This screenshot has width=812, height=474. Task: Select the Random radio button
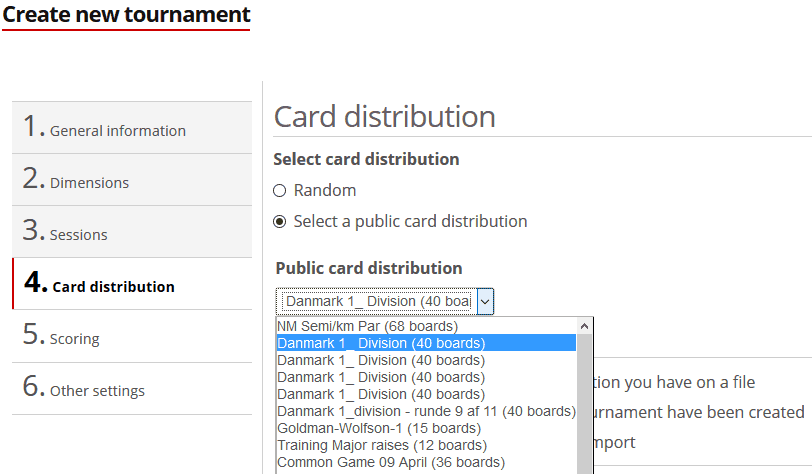[280, 190]
